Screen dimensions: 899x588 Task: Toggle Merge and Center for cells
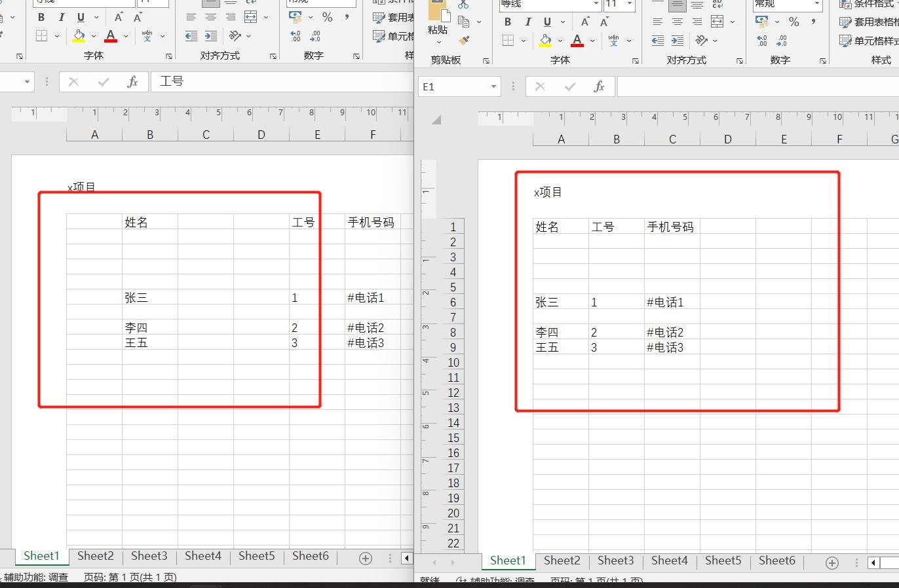coord(716,22)
